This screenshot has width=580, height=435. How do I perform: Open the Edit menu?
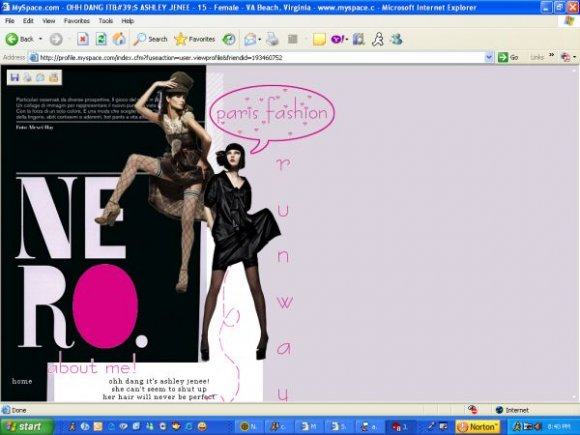tap(28, 21)
